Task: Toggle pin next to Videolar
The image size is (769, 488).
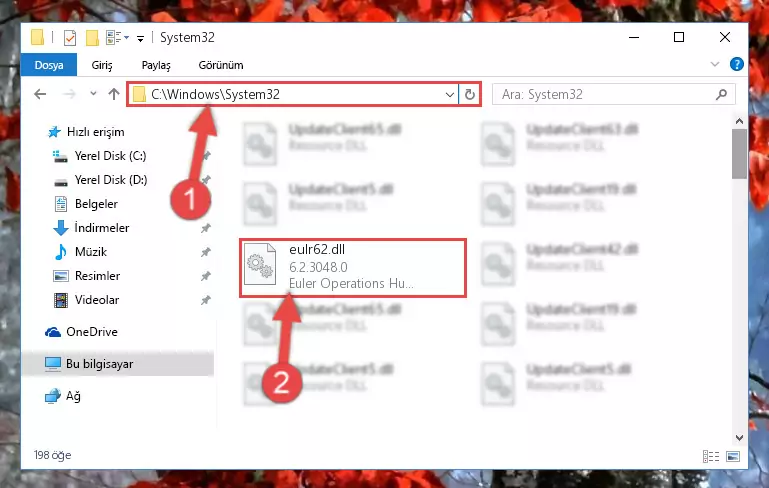Action: click(x=205, y=300)
